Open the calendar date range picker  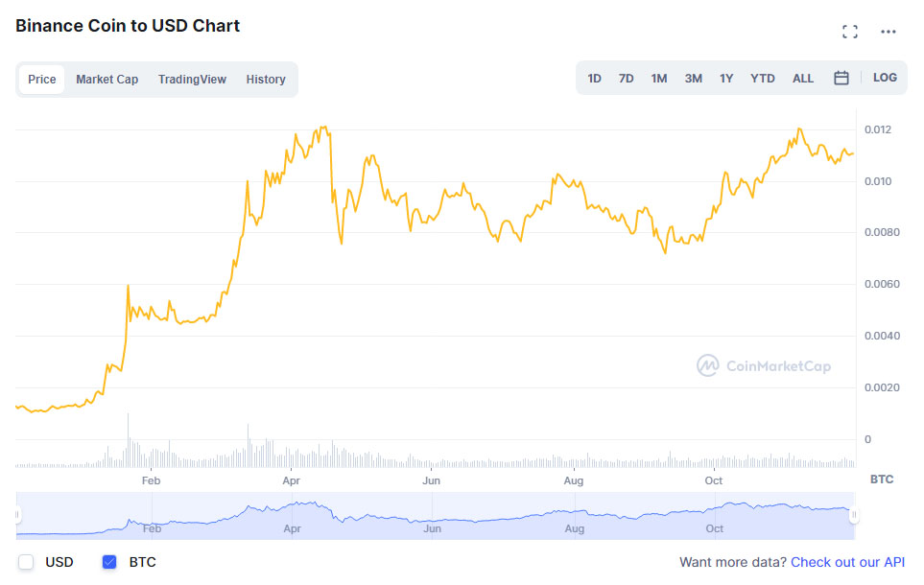click(x=841, y=78)
